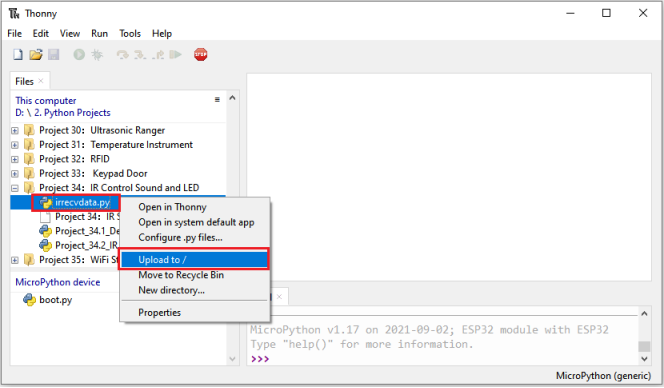Choose Upload to / in context menu
664x388 pixels.
pos(195,259)
